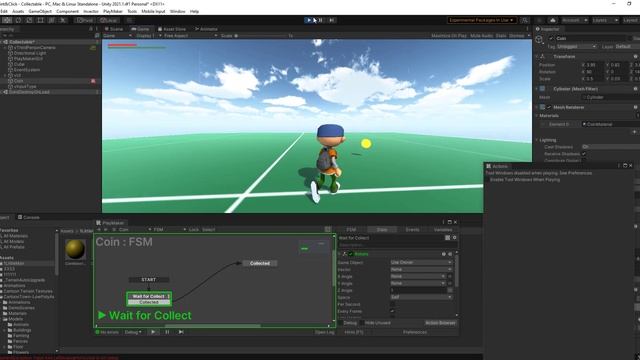Switch to PlayMaker Events tab
Screen dimensions: 640x360
412,230
